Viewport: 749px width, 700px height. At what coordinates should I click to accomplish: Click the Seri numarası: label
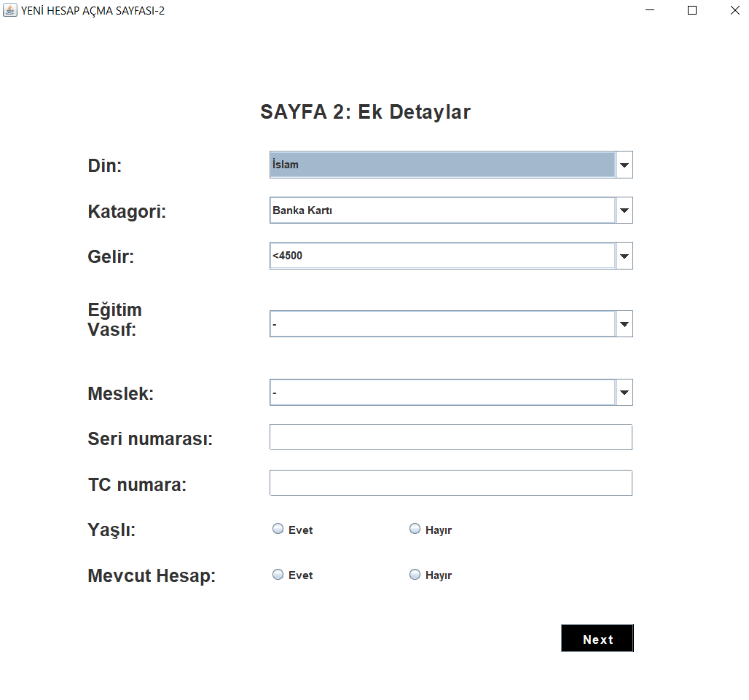coord(151,439)
